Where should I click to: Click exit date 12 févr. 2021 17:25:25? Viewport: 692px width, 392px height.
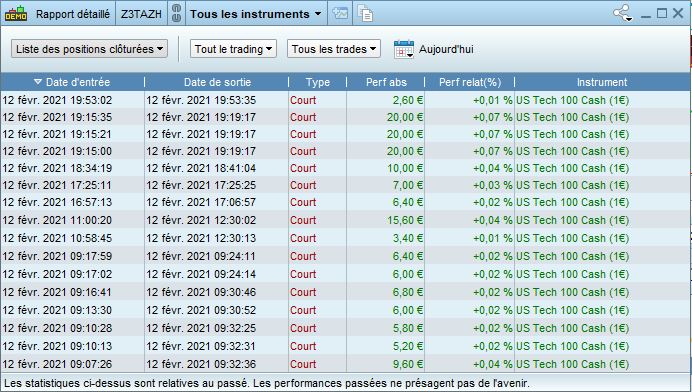click(x=201, y=185)
